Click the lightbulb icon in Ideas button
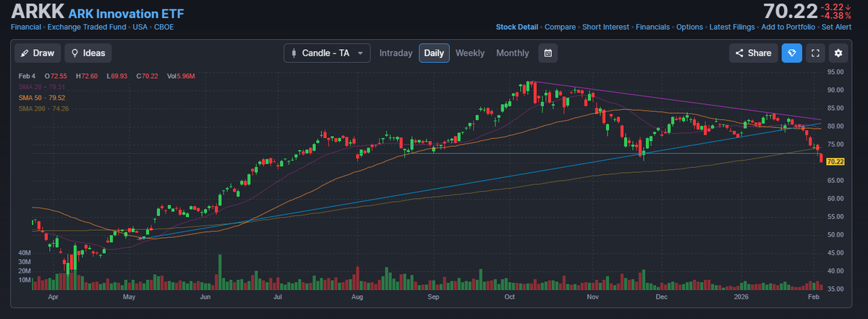The width and height of the screenshot is (868, 319). tap(75, 53)
